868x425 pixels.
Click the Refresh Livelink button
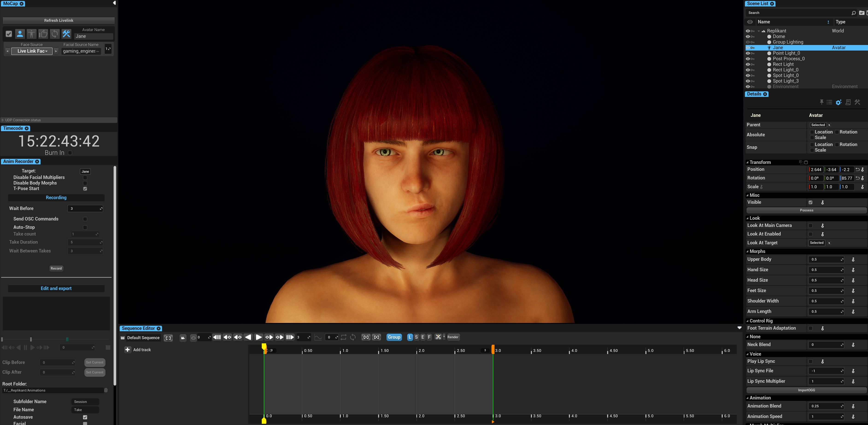coord(59,21)
